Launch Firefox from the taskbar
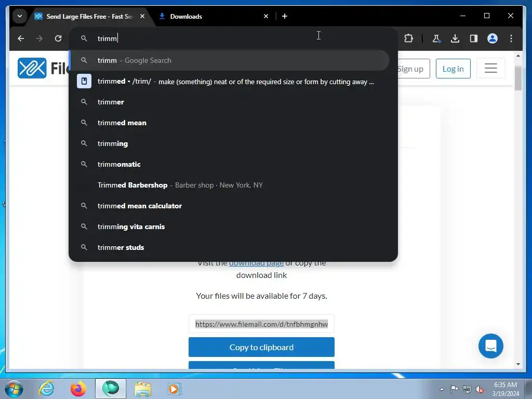 click(x=78, y=389)
